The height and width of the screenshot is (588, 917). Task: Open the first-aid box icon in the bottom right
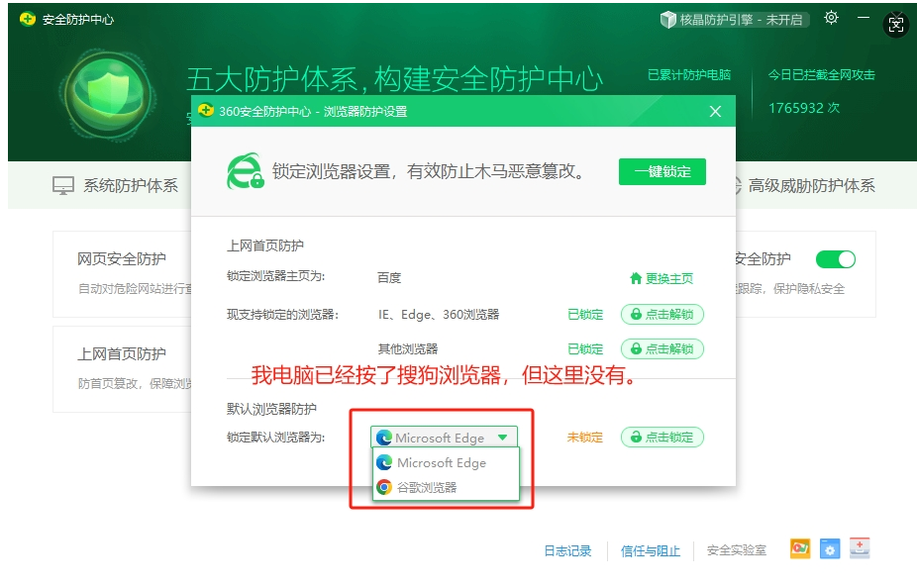[860, 548]
